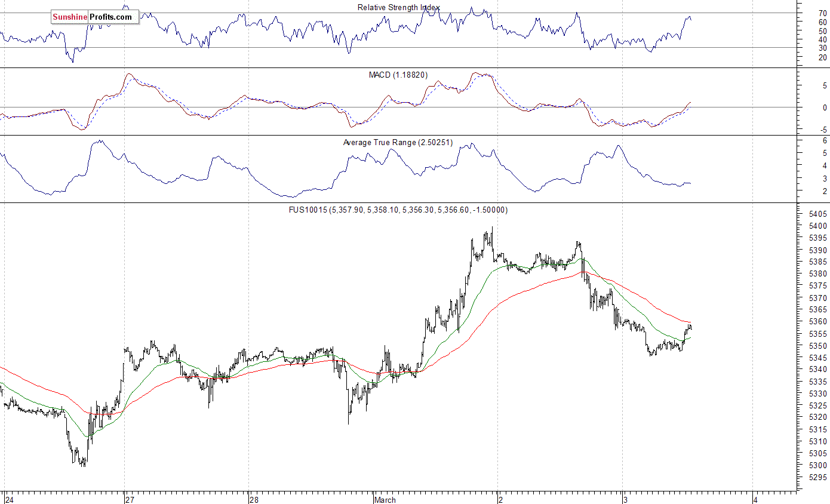This screenshot has height=504, width=830.
Task: Click the Average True Range (2.50251) title
Action: [398, 142]
